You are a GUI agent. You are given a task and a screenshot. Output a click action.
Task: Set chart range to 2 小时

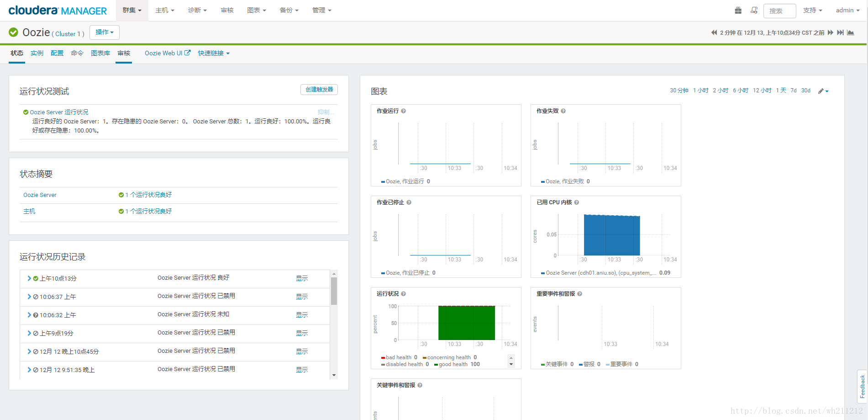click(721, 90)
